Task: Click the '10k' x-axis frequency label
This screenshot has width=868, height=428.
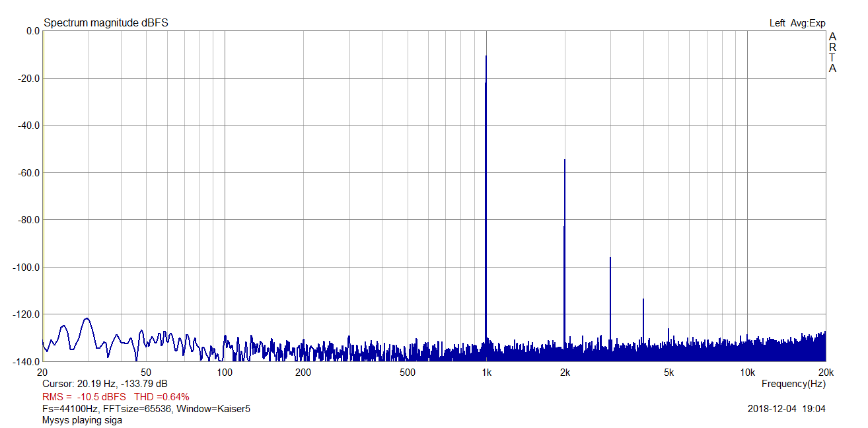Action: [747, 372]
